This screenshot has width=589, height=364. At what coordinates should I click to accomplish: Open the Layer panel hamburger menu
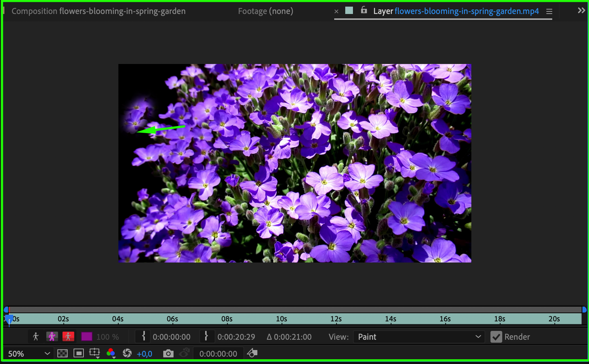pyautogui.click(x=549, y=11)
